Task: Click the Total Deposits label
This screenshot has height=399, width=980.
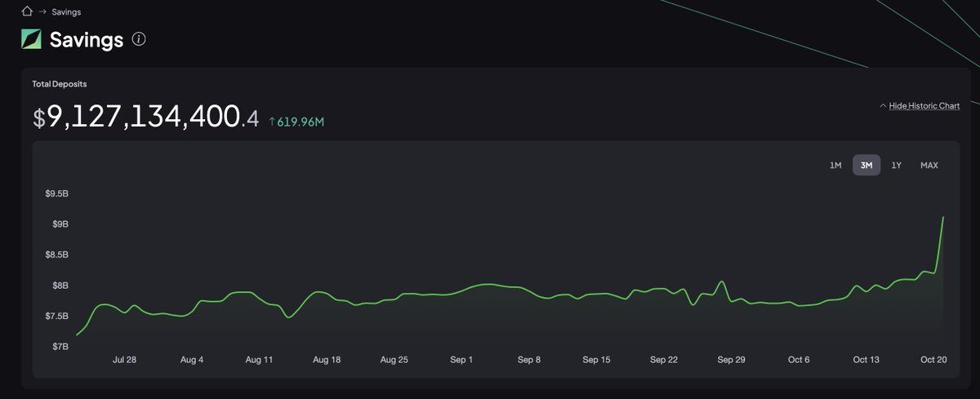Action: pyautogui.click(x=60, y=83)
